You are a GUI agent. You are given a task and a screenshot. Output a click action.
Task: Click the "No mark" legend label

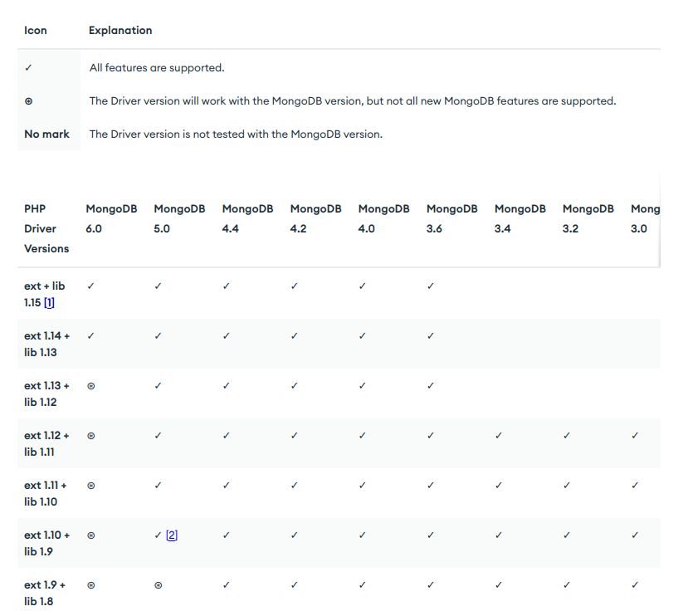pyautogui.click(x=46, y=134)
